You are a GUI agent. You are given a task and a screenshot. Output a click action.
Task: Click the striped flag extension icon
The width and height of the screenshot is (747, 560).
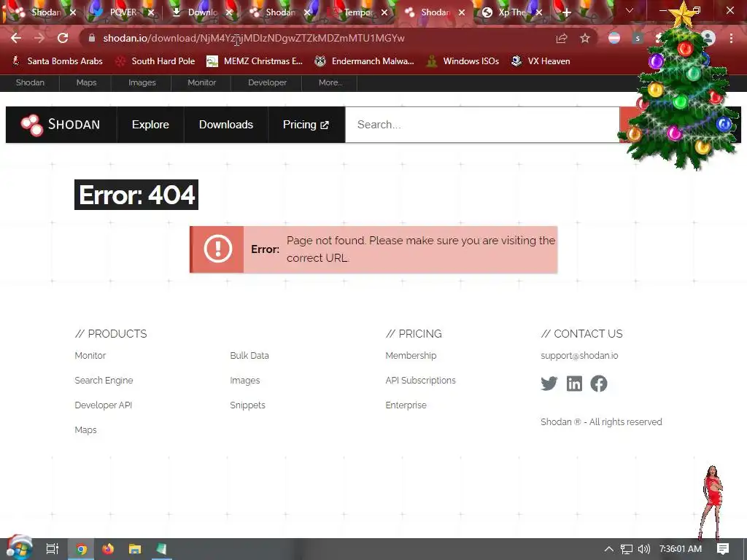pyautogui.click(x=614, y=38)
